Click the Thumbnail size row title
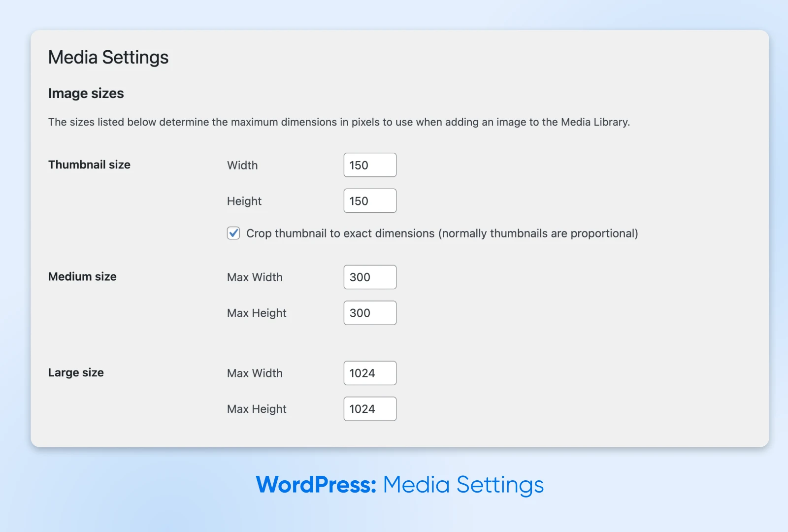Screen dimensions: 788x532 click(89, 165)
